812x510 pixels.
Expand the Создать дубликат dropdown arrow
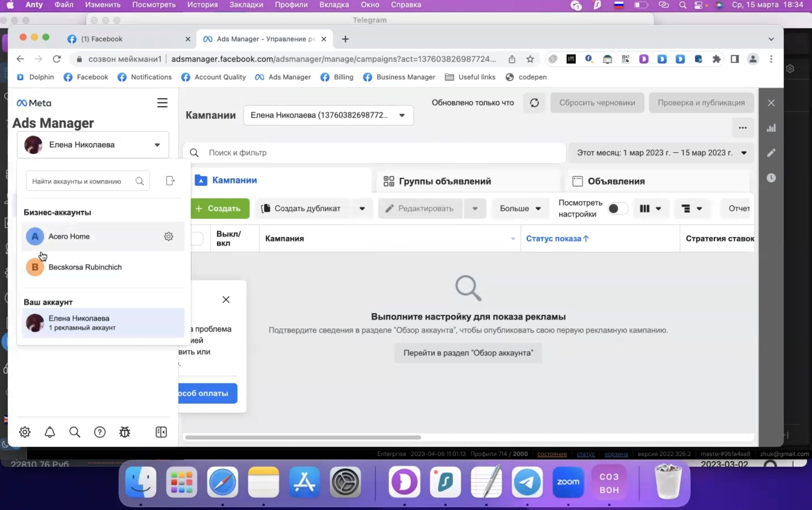pyautogui.click(x=362, y=209)
